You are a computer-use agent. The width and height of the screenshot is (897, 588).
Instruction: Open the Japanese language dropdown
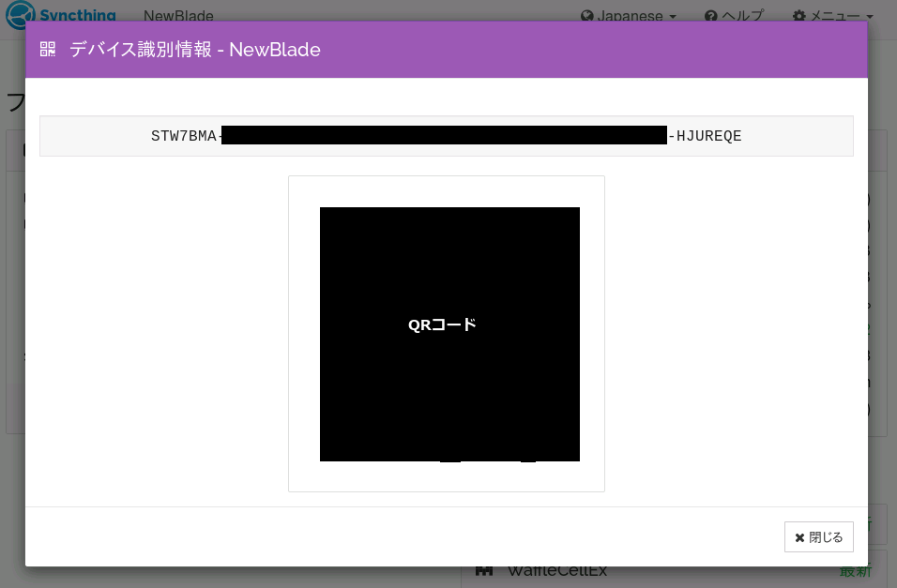click(629, 15)
